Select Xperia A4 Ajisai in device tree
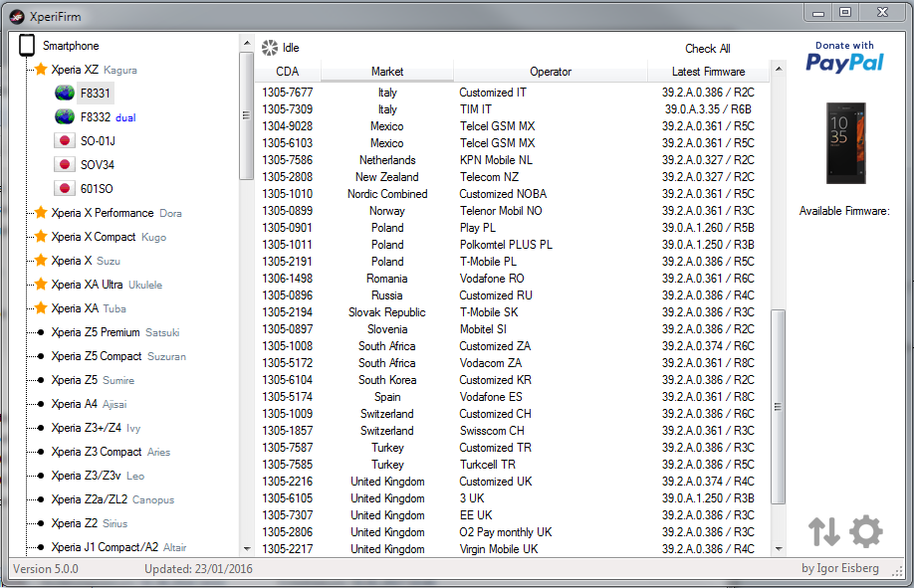 [89, 404]
